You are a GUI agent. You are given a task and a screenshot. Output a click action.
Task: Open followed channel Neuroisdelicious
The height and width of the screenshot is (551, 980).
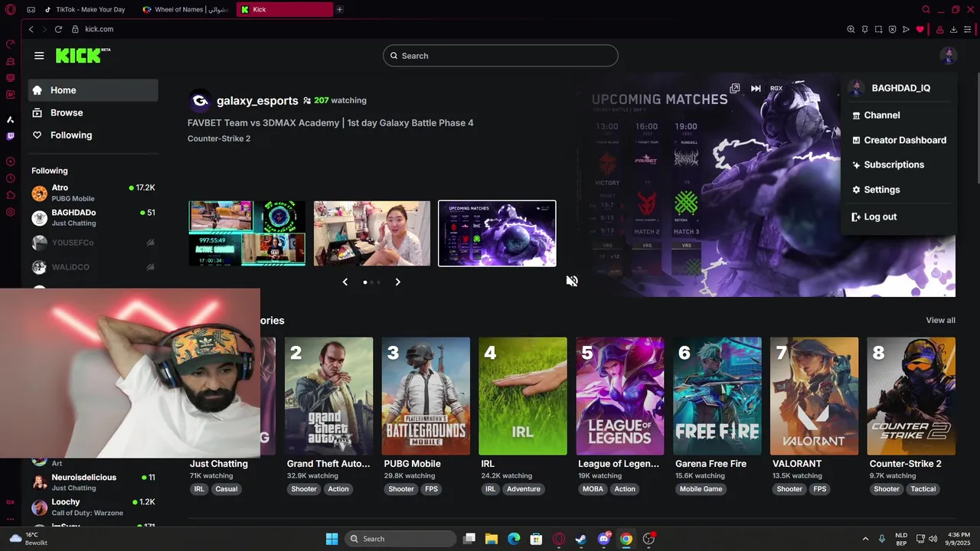93,482
